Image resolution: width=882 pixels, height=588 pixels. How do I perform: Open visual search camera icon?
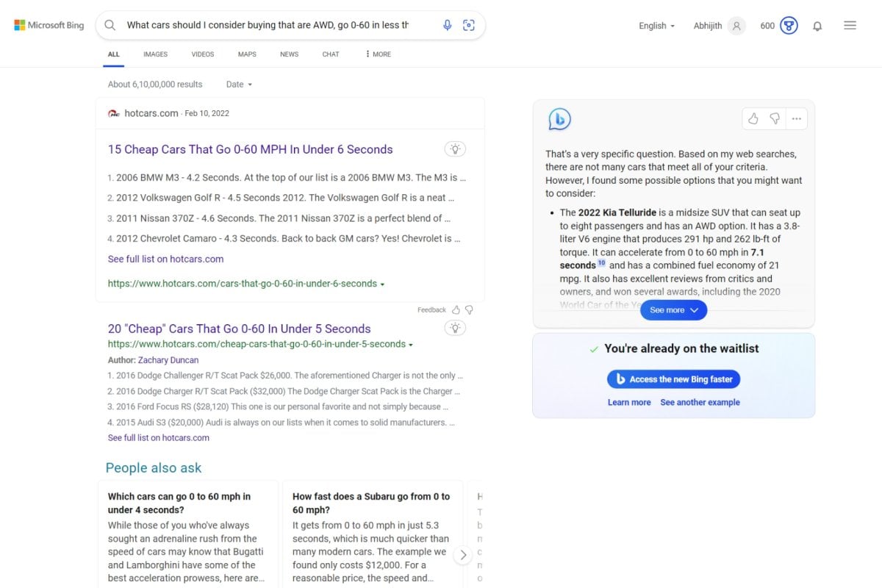click(x=469, y=25)
